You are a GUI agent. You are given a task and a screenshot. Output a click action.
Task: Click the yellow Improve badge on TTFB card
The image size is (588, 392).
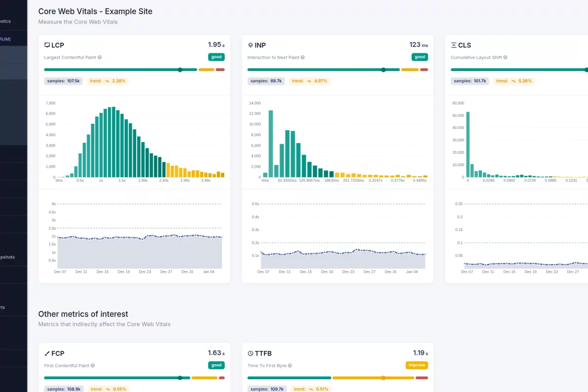pos(416,365)
